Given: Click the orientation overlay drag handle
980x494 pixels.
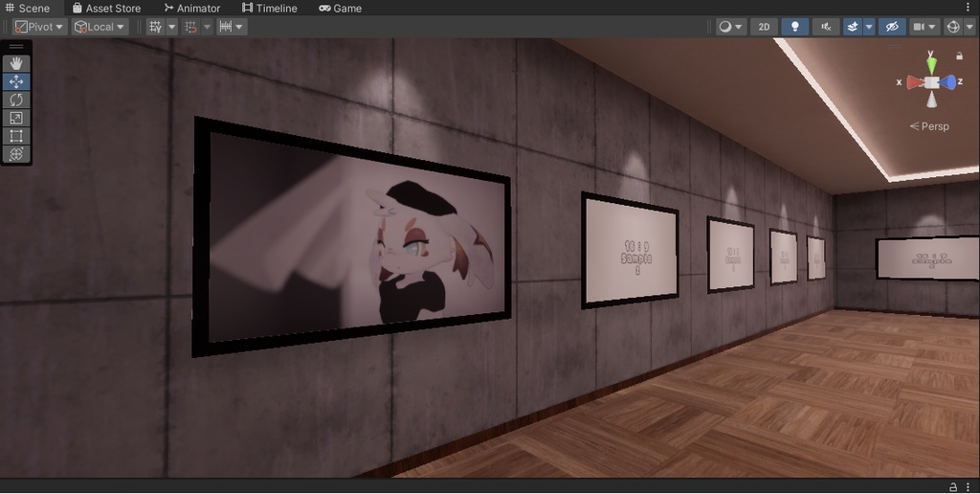Looking at the screenshot, I should 894,46.
